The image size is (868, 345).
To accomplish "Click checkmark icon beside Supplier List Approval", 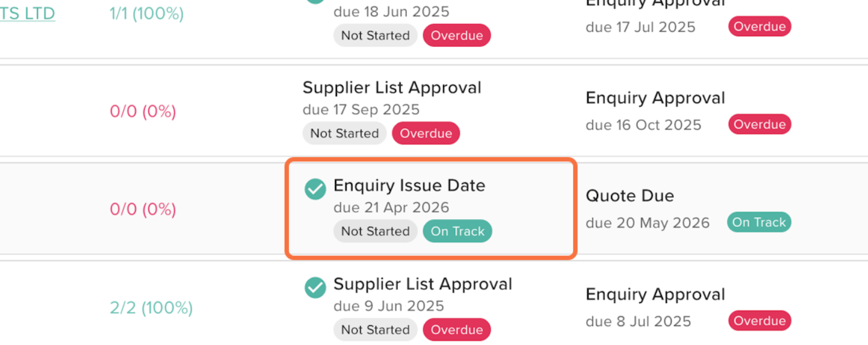I will point(315,288).
